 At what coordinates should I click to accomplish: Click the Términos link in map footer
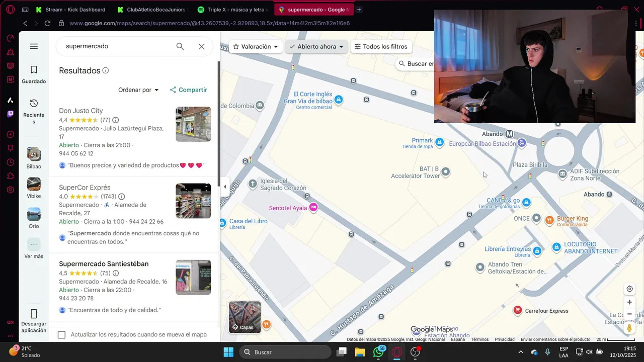pyautogui.click(x=479, y=339)
